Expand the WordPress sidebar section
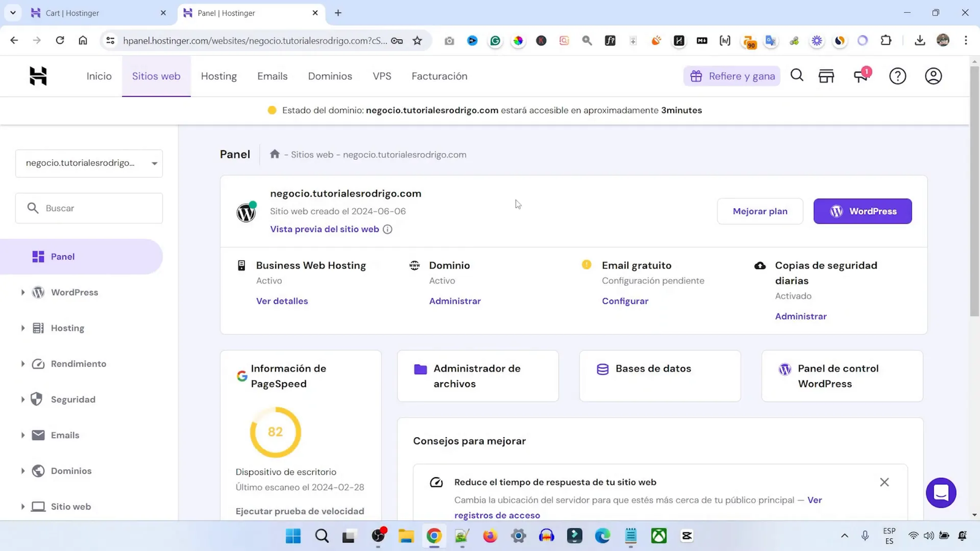The width and height of the screenshot is (980, 551). [x=23, y=292]
